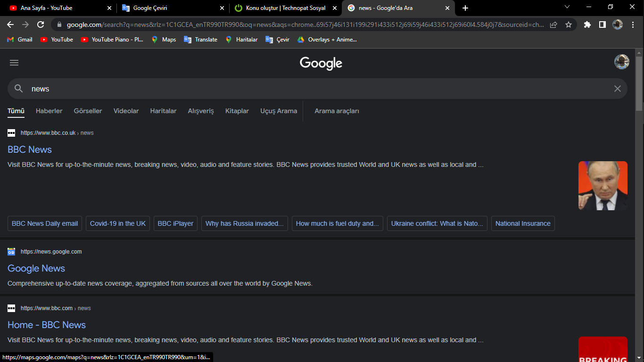Switch to the Google Çeviri tab

173,8
